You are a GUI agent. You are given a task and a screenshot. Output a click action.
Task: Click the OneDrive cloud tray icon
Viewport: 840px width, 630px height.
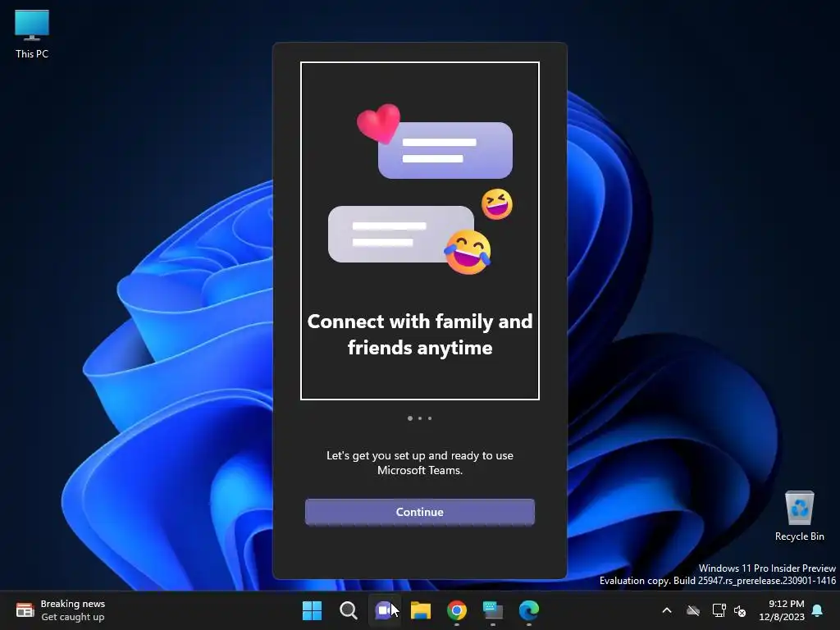693,610
